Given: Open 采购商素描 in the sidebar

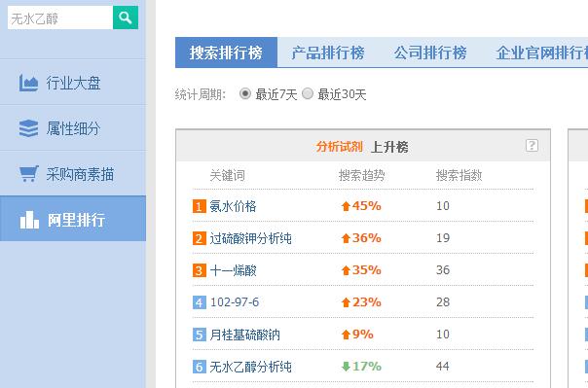Looking at the screenshot, I should tap(73, 174).
